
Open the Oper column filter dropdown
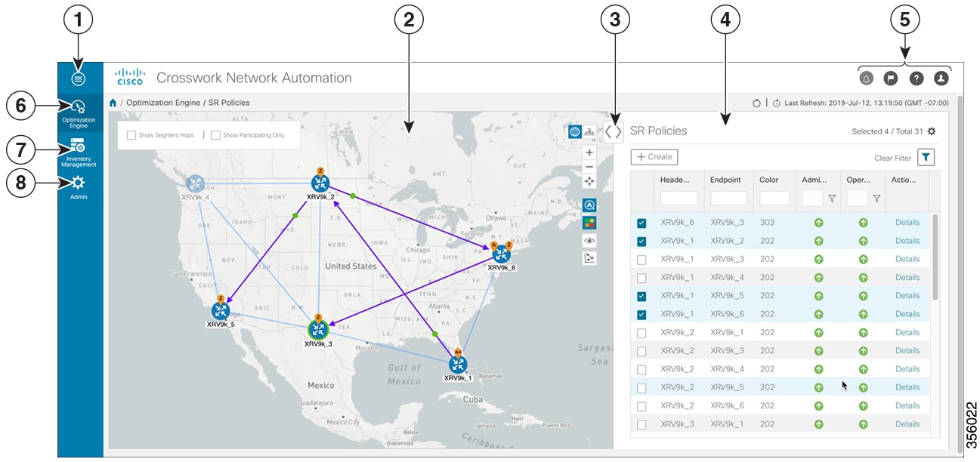click(876, 198)
